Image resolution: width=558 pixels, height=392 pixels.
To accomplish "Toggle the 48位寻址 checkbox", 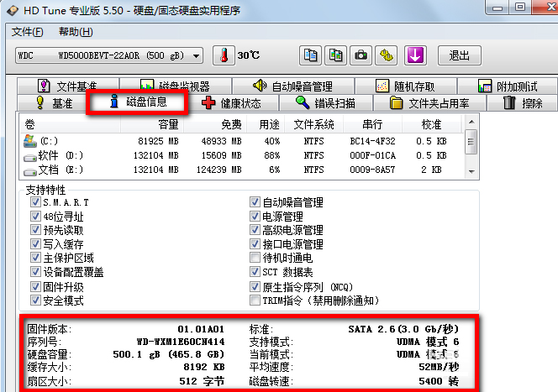I will coord(35,216).
